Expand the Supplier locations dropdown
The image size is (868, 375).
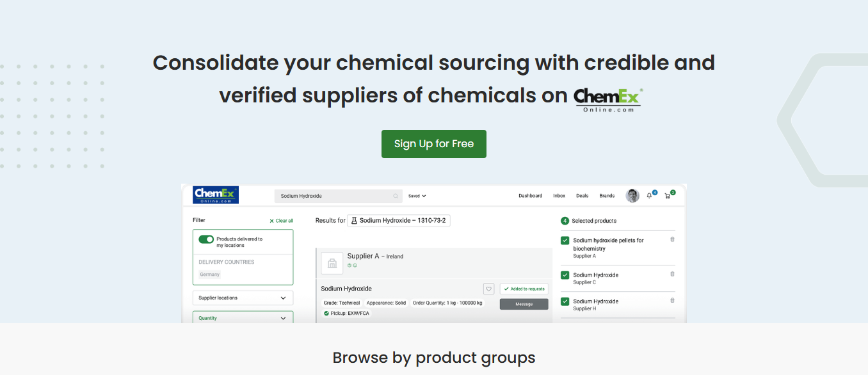(x=243, y=298)
